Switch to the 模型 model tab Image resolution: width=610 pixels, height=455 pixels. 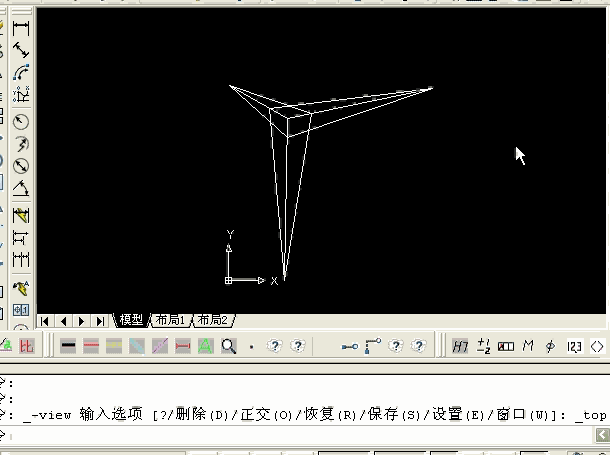pos(131,320)
